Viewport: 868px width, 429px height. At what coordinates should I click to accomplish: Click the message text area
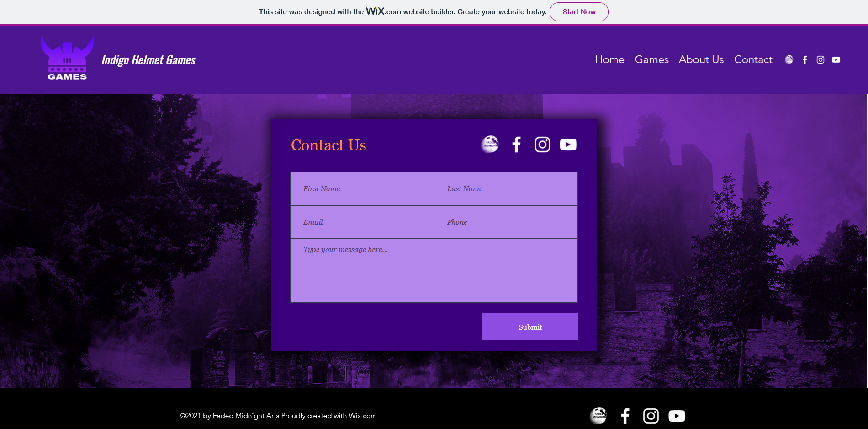tap(434, 270)
